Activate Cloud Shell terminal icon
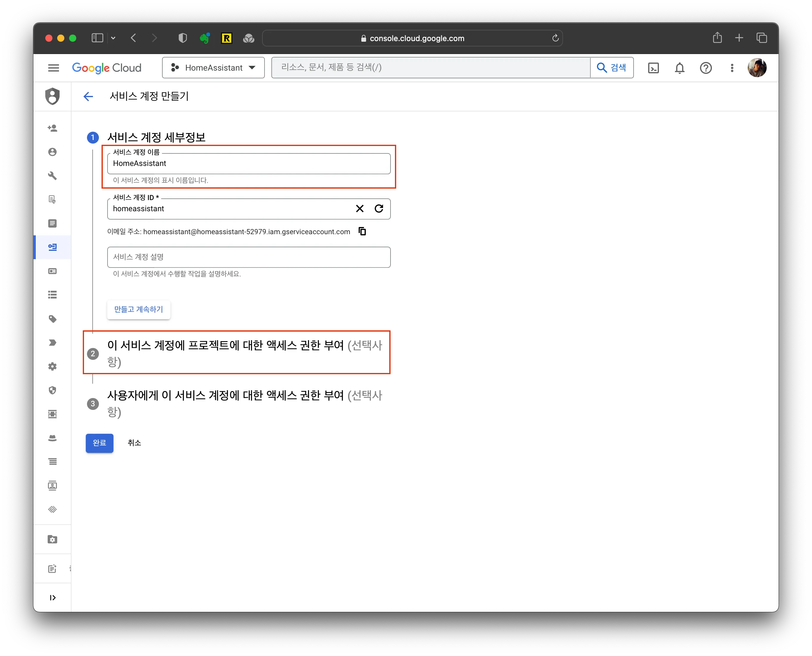This screenshot has height=656, width=812. (653, 68)
